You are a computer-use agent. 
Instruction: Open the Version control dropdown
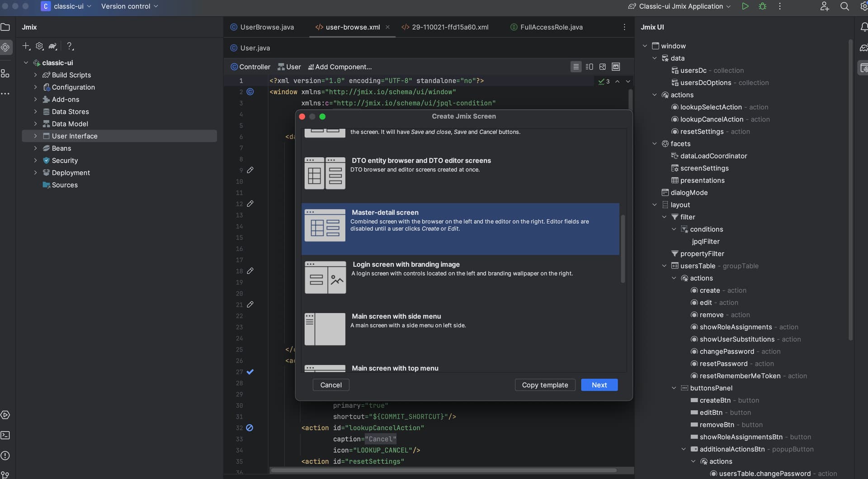(130, 6)
